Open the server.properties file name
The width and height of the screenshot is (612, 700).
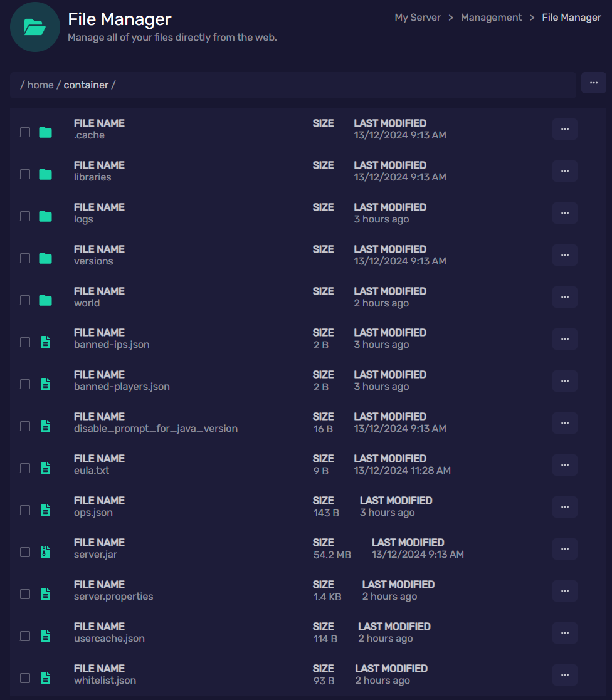click(113, 597)
